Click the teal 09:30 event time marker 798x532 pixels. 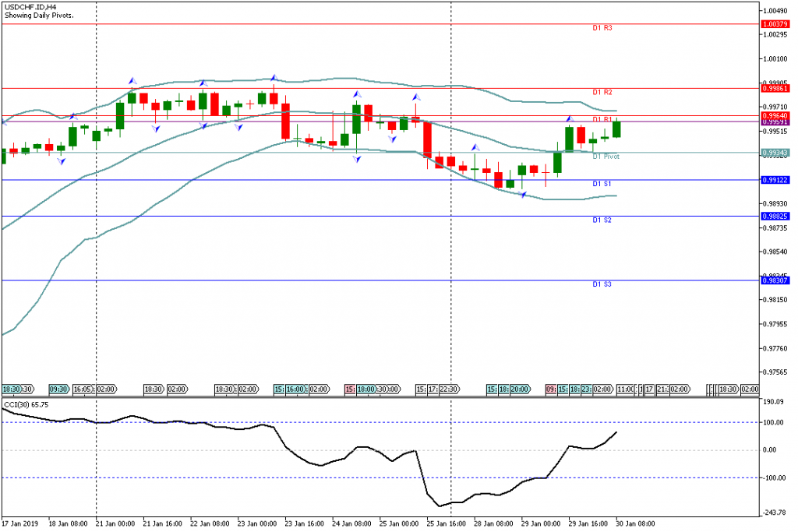[x=58, y=389]
